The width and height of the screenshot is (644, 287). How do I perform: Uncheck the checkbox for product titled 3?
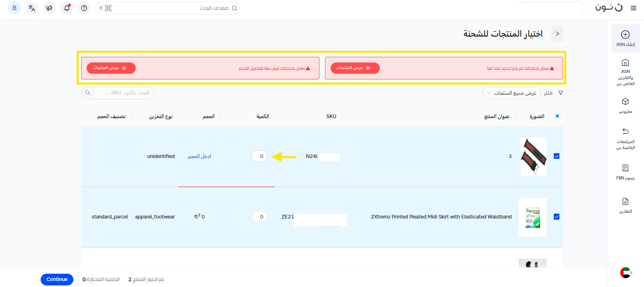[557, 156]
